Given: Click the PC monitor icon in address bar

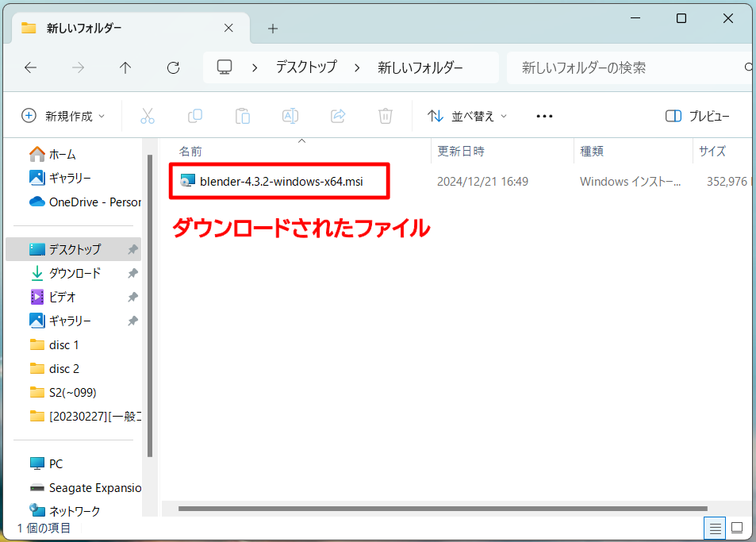Looking at the screenshot, I should click(x=224, y=67).
